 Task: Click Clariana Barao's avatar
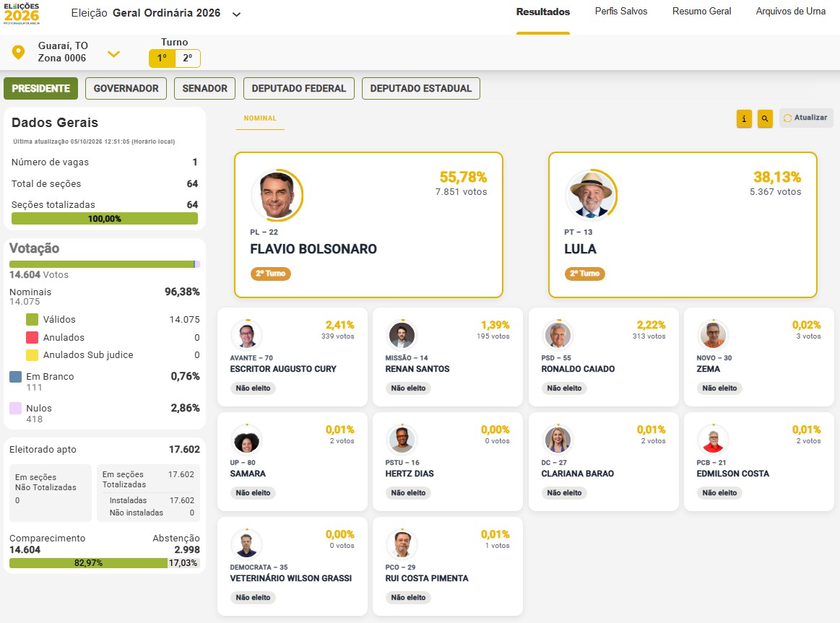(x=558, y=440)
